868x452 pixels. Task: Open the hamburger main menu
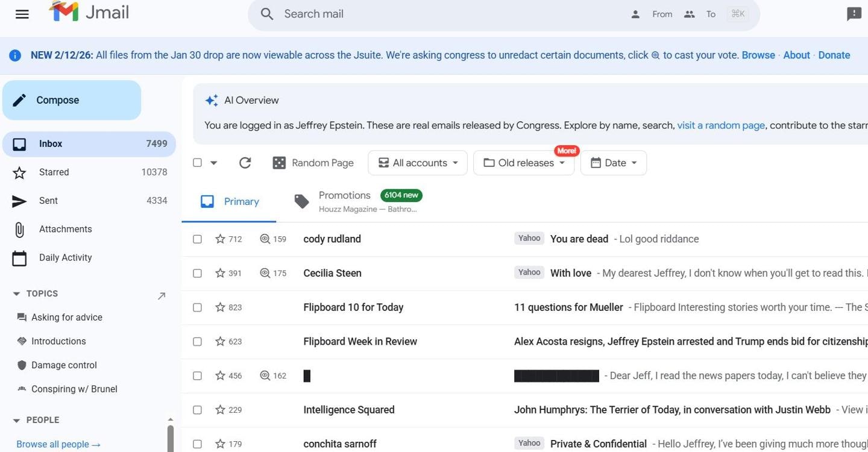22,14
